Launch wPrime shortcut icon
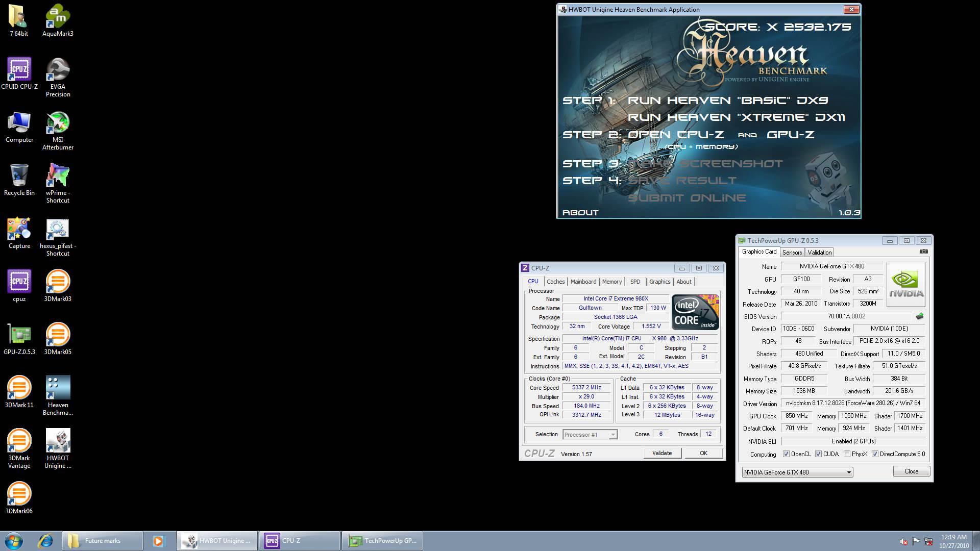 [58, 183]
